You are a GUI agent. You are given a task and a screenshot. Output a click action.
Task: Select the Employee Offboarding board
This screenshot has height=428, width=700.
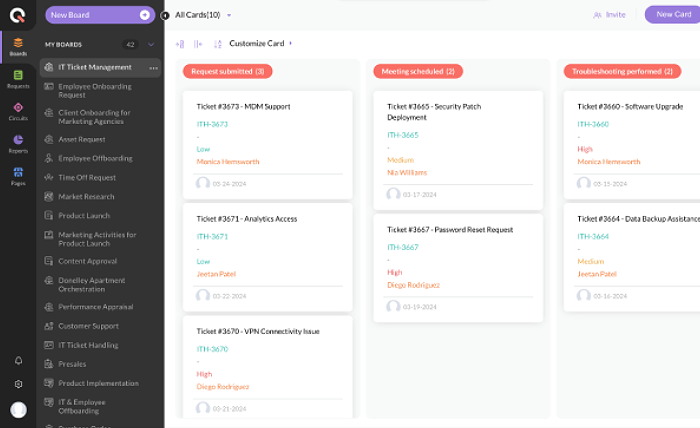tap(95, 158)
